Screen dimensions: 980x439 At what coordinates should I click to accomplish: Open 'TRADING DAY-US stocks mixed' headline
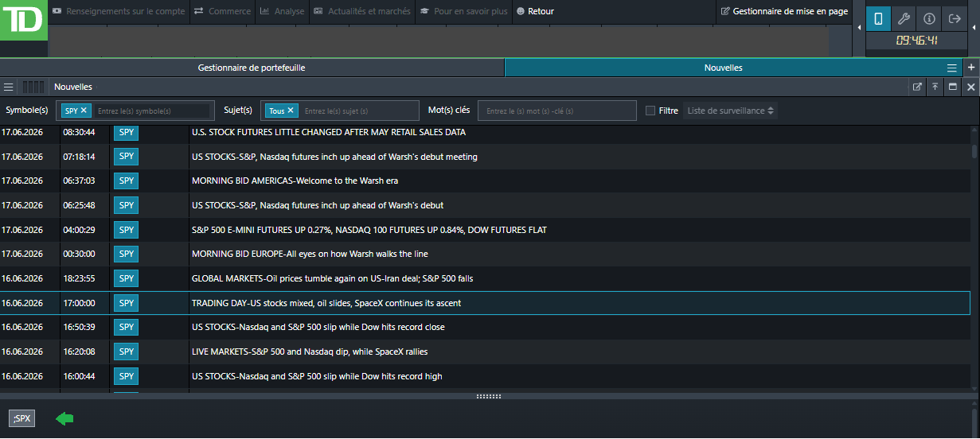(326, 303)
